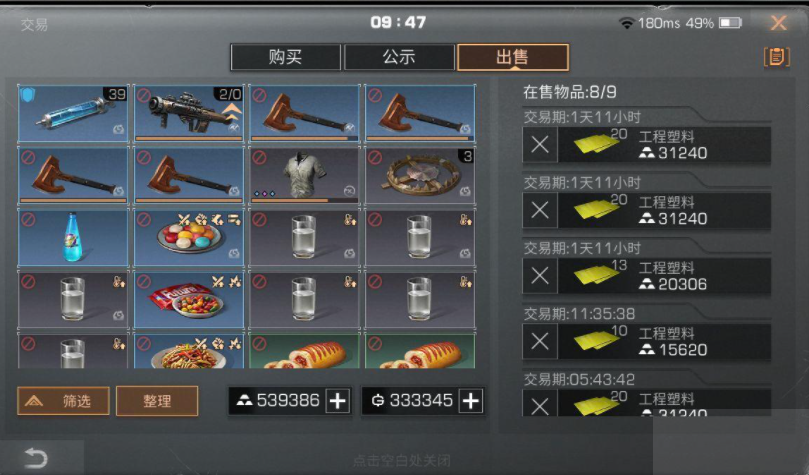Select the blue soda bottle item
Screen dimensions: 809x475
click(x=73, y=237)
